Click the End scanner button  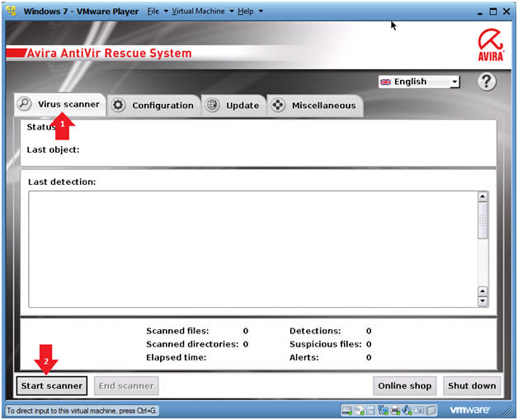pyautogui.click(x=126, y=385)
